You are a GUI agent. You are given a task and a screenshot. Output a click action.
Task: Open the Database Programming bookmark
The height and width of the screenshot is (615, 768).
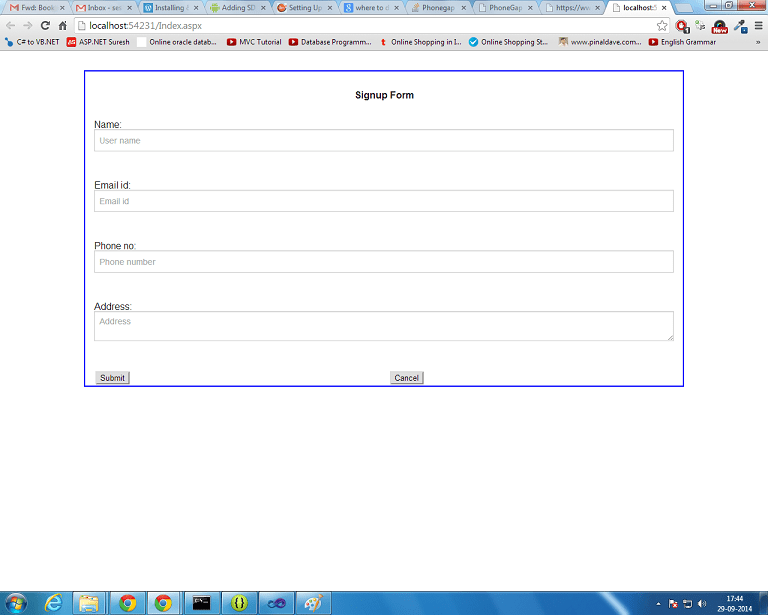(330, 42)
